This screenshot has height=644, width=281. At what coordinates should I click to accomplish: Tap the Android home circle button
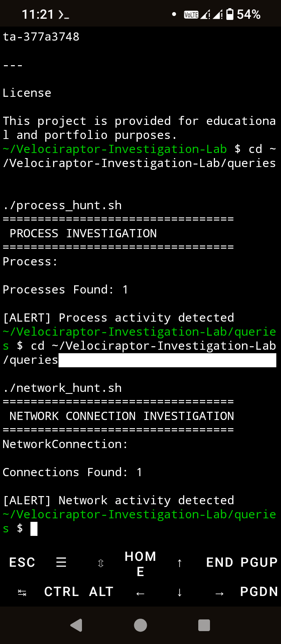coord(140,625)
